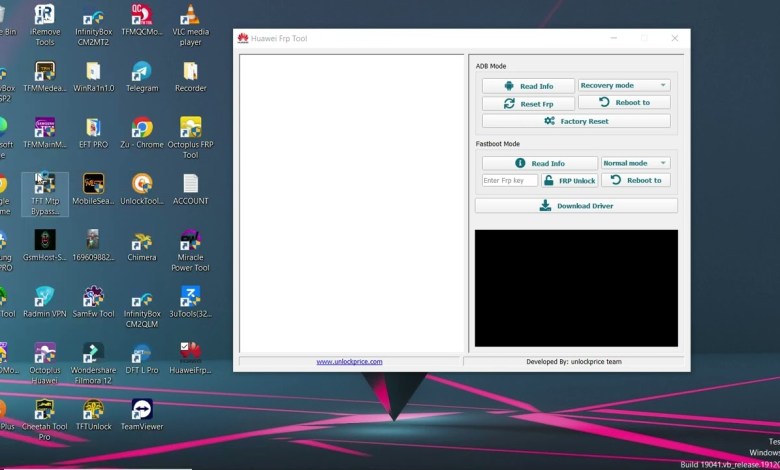Open the Normal mode dropdown
780x470 pixels.
635,163
